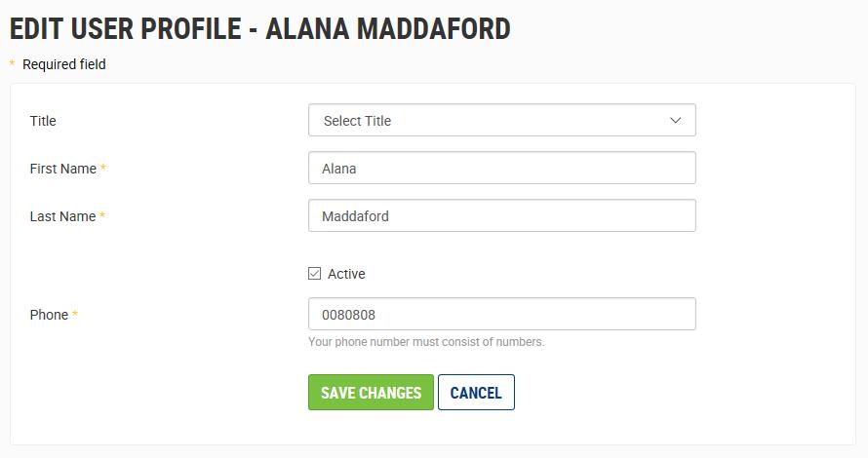Click the phone number hint text
Image resolution: width=868 pixels, height=458 pixels.
pos(426,342)
